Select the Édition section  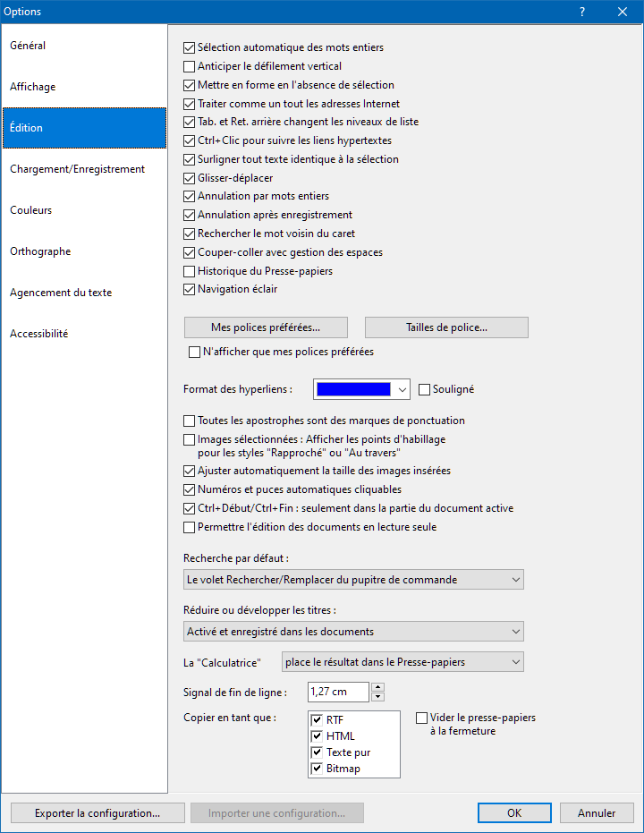pos(84,128)
